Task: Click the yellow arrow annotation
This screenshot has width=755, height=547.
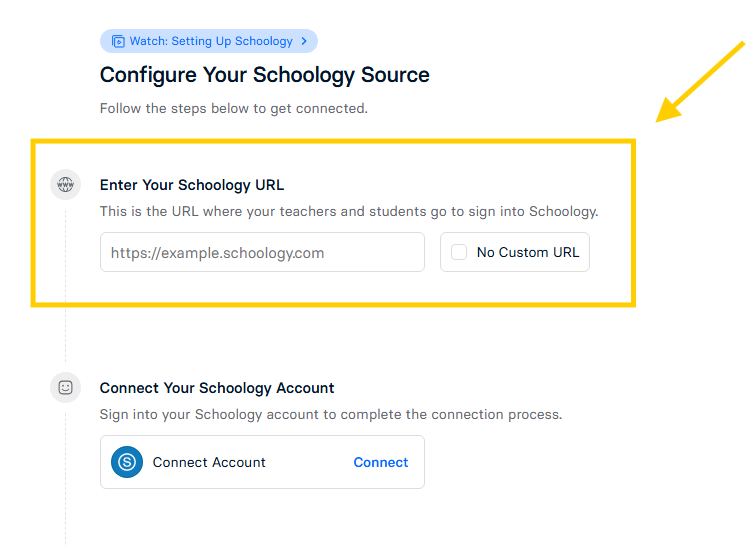Action: (700, 82)
